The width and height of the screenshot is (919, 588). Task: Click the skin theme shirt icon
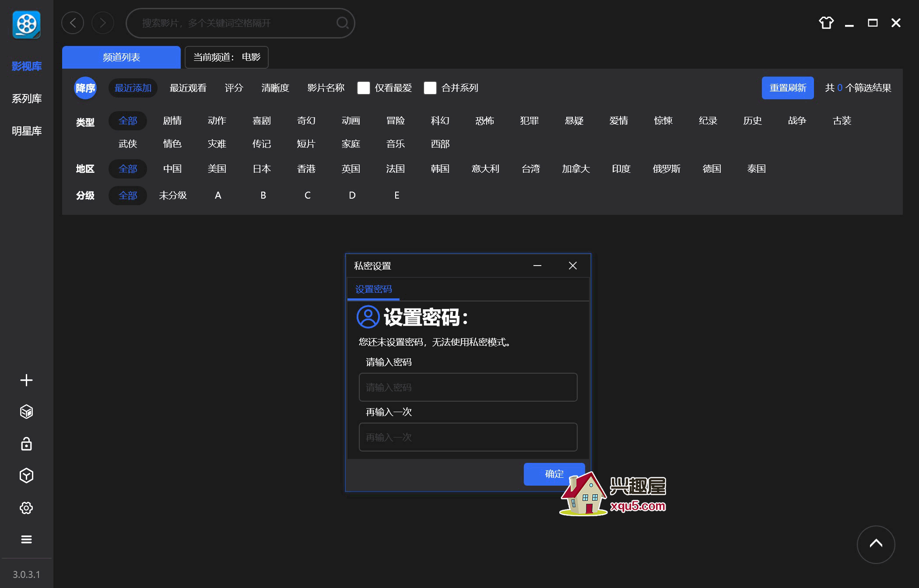pyautogui.click(x=826, y=23)
